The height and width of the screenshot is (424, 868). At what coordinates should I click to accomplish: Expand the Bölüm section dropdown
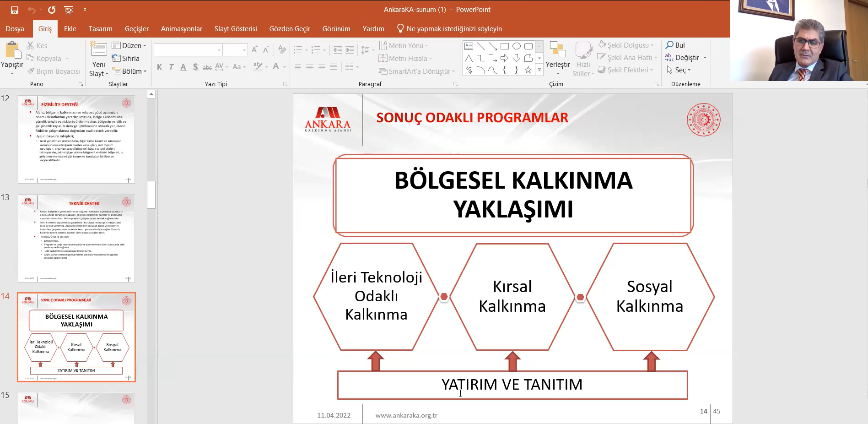[129, 71]
